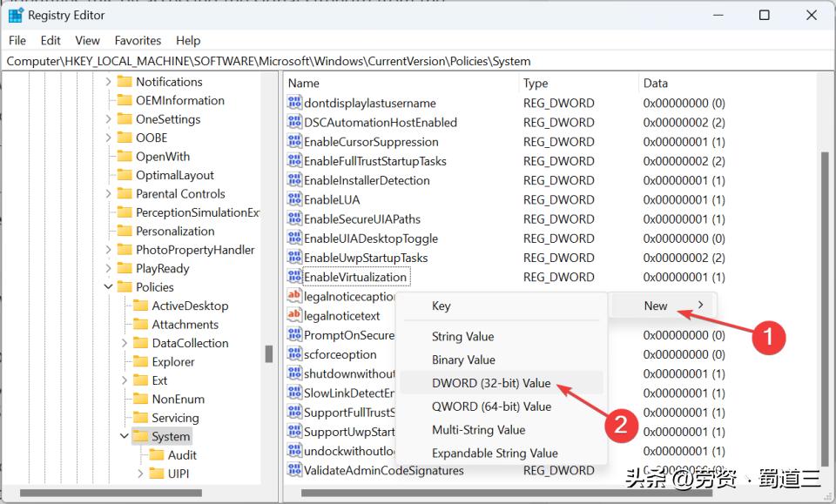Click the scforceoption DWORD value icon
The image size is (836, 504).
point(295,354)
